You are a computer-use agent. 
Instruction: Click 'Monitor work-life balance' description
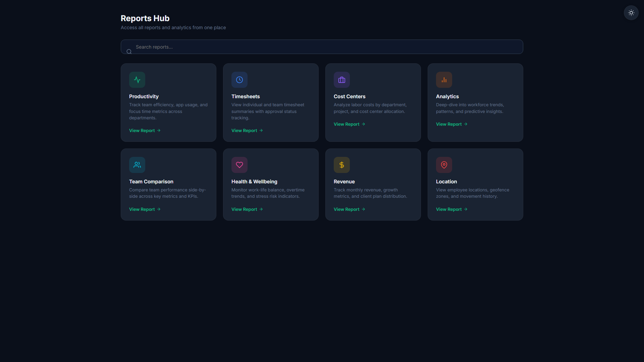point(268,193)
